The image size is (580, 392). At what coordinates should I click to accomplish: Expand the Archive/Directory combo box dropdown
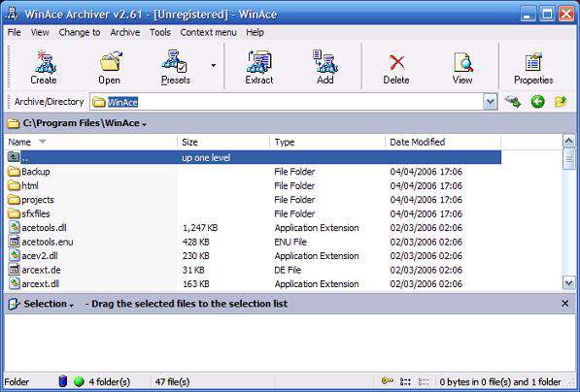pyautogui.click(x=490, y=102)
